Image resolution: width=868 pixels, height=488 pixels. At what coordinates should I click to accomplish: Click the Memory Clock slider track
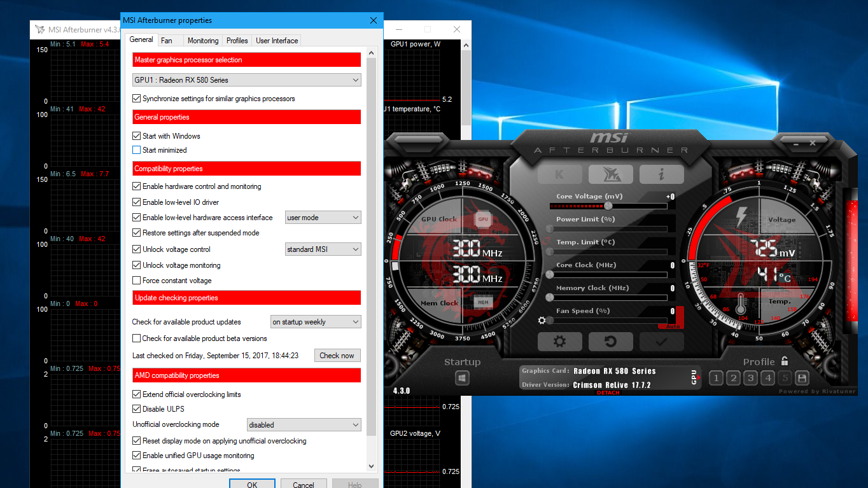click(x=608, y=298)
